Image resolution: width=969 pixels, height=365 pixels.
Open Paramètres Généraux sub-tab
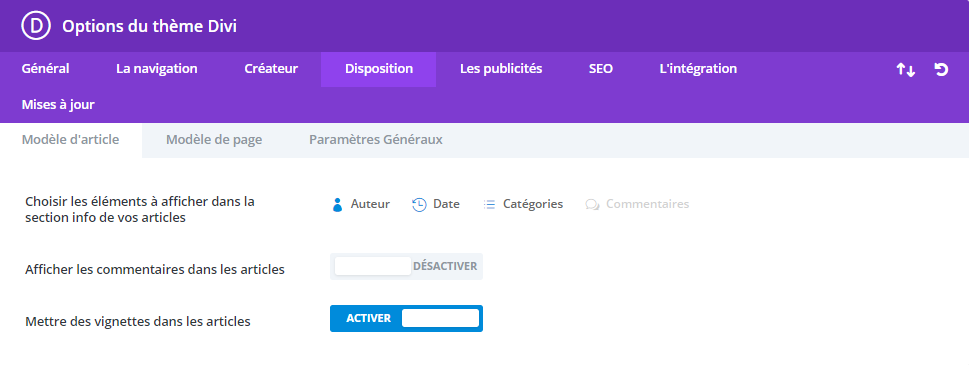tap(376, 140)
